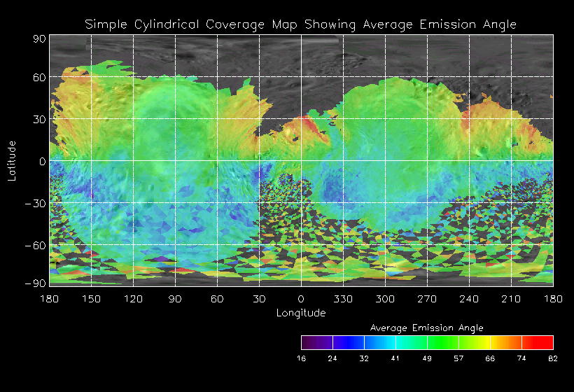Screen dimensions: 574x392
Task: Click latitude tick label '-90'
Action: [36, 283]
